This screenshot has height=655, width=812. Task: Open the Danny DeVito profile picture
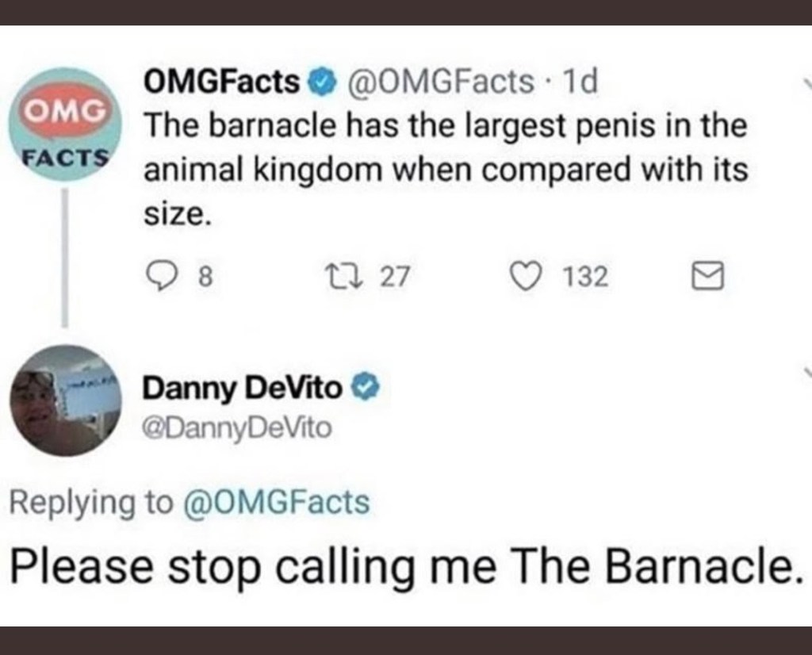(x=65, y=400)
